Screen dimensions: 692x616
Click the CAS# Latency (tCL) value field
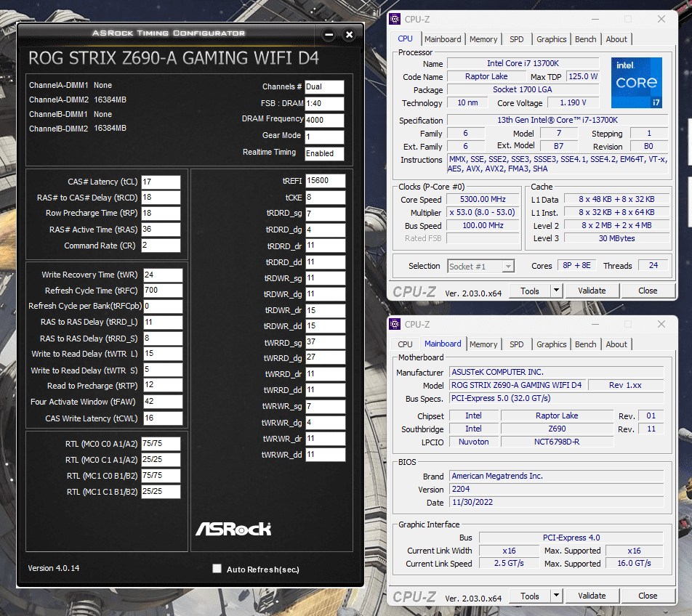(161, 182)
